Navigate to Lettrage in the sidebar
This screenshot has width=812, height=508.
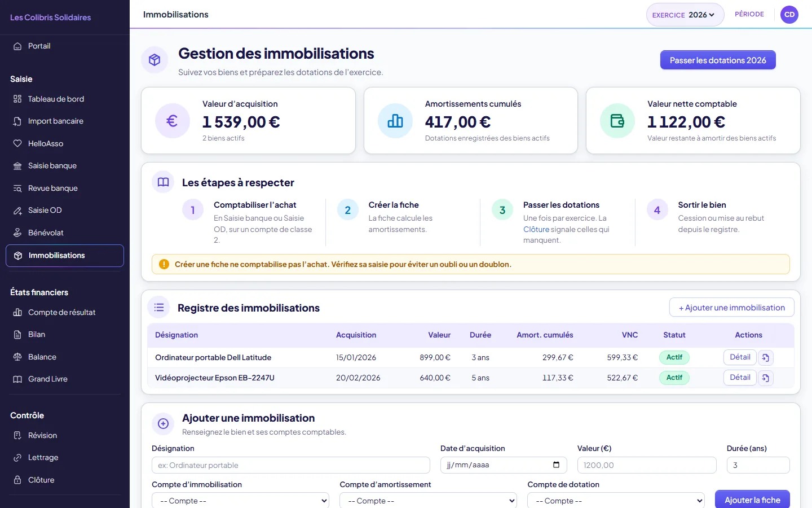(x=65, y=458)
